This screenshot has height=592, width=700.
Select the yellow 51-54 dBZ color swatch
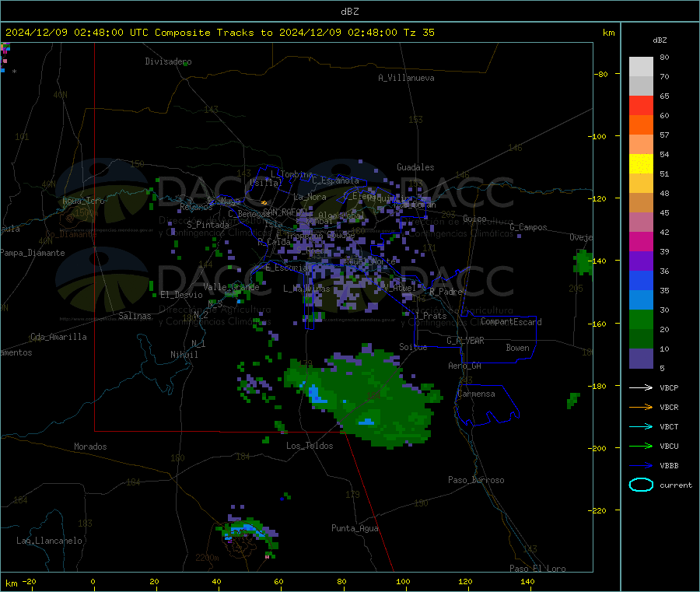pyautogui.click(x=641, y=164)
